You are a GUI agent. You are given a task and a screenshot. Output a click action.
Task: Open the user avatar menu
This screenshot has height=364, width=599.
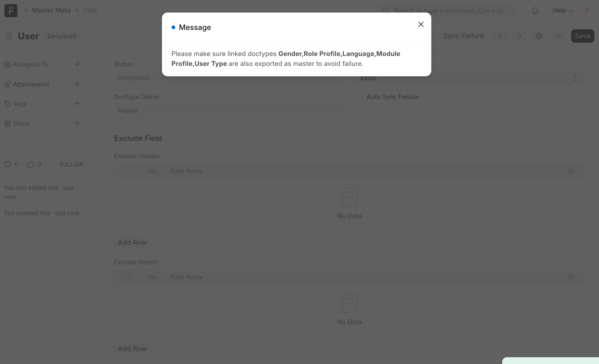coord(587,11)
